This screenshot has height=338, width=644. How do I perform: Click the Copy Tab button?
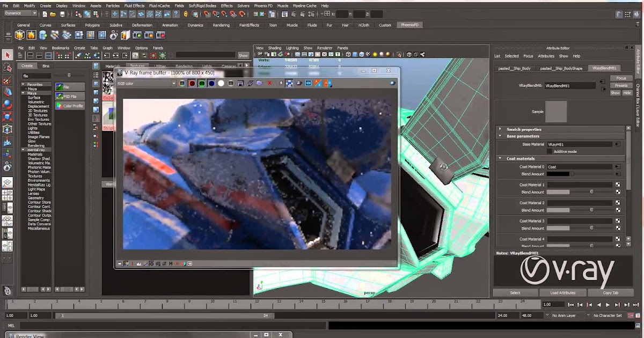[611, 292]
